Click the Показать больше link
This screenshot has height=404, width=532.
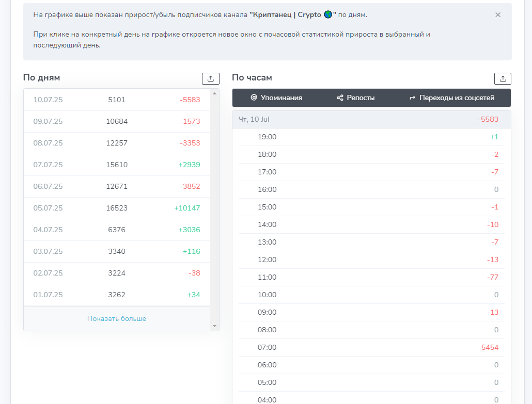pos(117,318)
